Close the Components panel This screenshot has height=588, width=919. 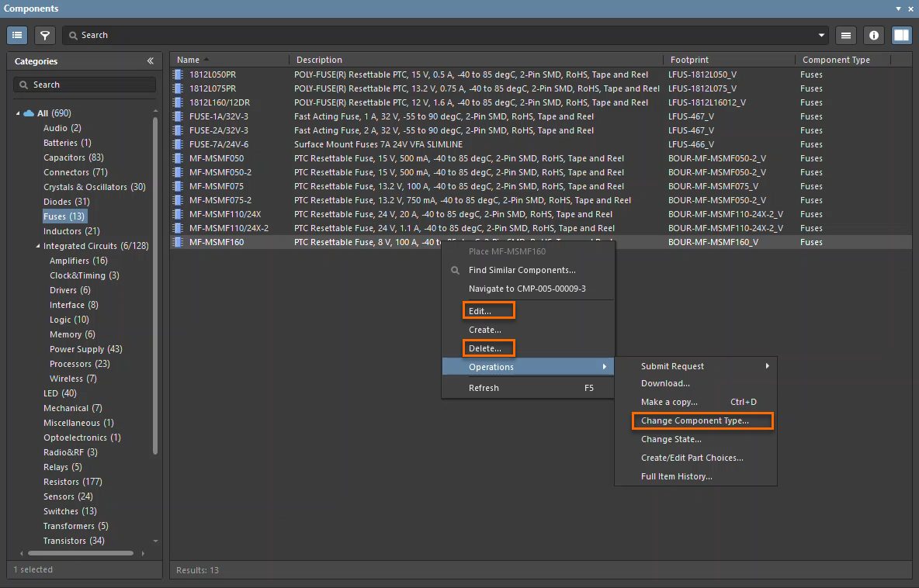coord(910,9)
